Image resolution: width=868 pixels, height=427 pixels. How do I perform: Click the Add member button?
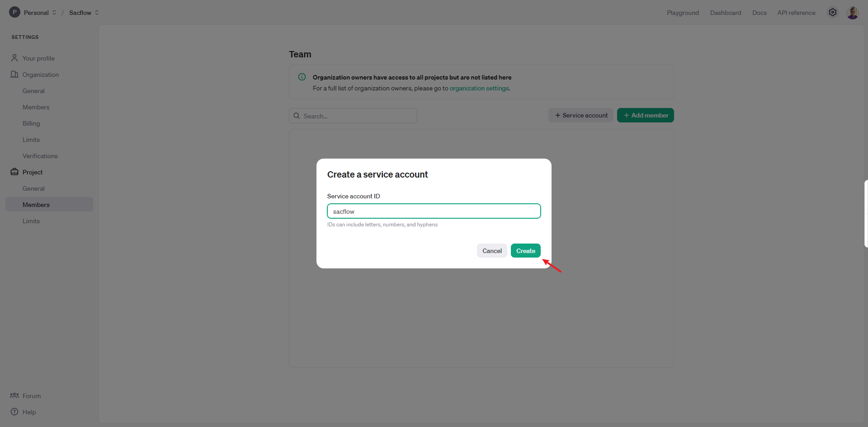645,115
